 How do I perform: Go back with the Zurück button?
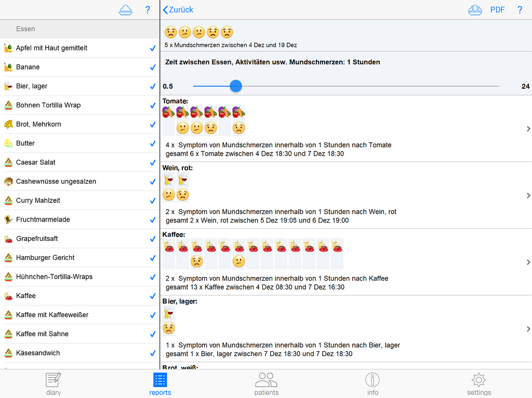point(178,10)
